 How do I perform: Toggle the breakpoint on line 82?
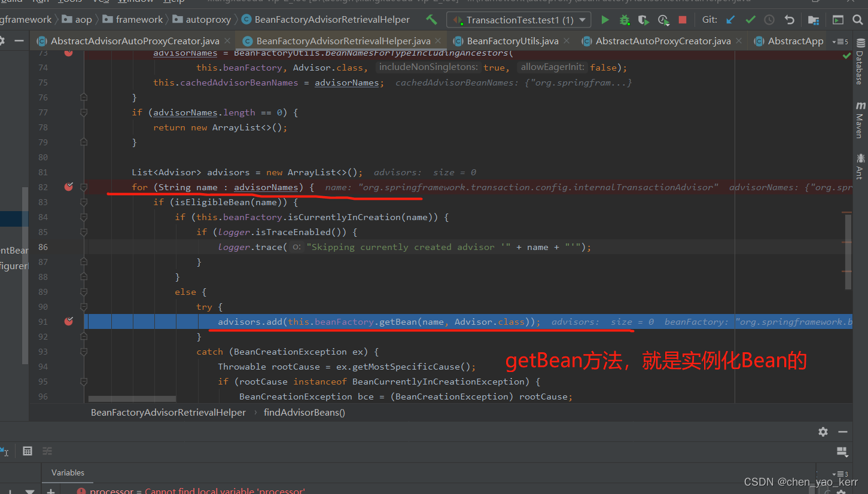68,187
